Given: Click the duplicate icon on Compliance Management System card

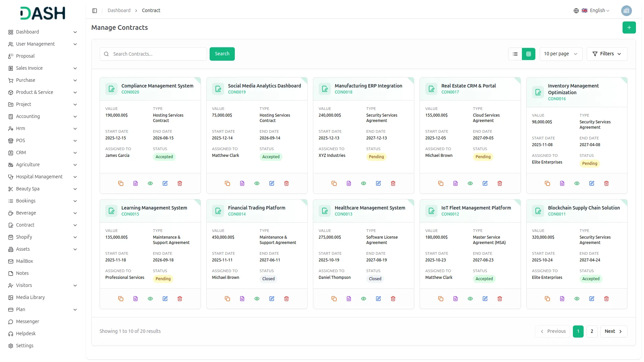Looking at the screenshot, I should 121,183.
